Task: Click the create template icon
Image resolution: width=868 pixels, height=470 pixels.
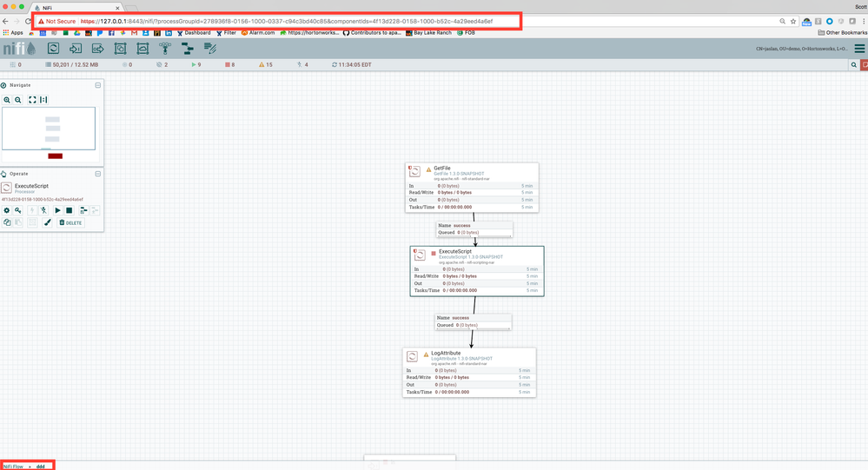Action: pyautogui.click(x=83, y=210)
